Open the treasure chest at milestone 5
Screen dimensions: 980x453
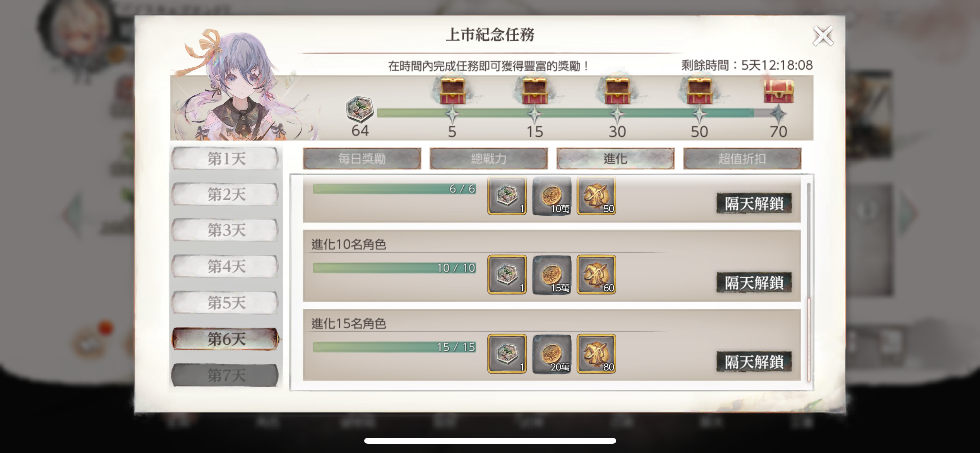pyautogui.click(x=452, y=91)
